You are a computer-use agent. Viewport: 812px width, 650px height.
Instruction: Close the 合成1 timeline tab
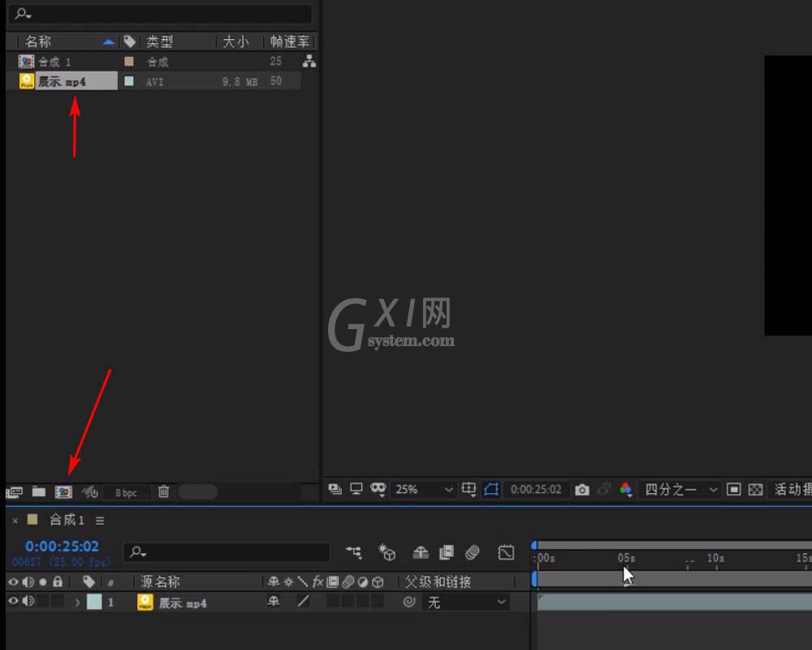pos(15,521)
